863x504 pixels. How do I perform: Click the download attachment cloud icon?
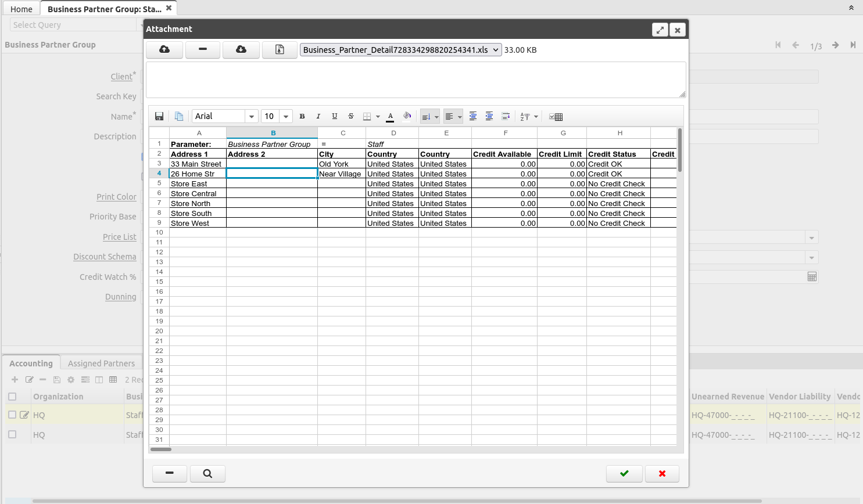(241, 50)
